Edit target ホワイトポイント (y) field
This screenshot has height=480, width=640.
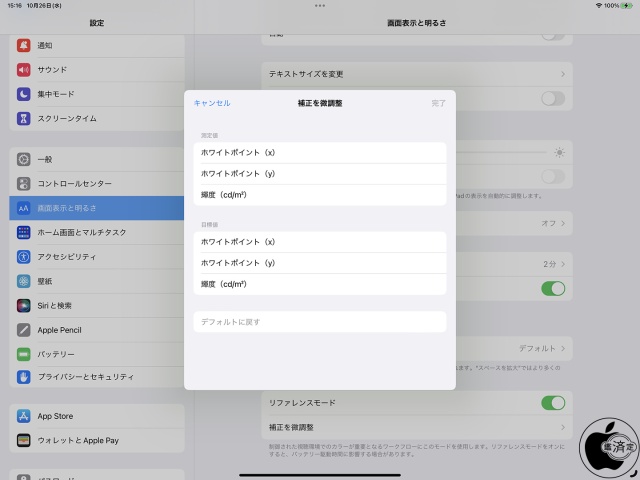click(x=320, y=263)
